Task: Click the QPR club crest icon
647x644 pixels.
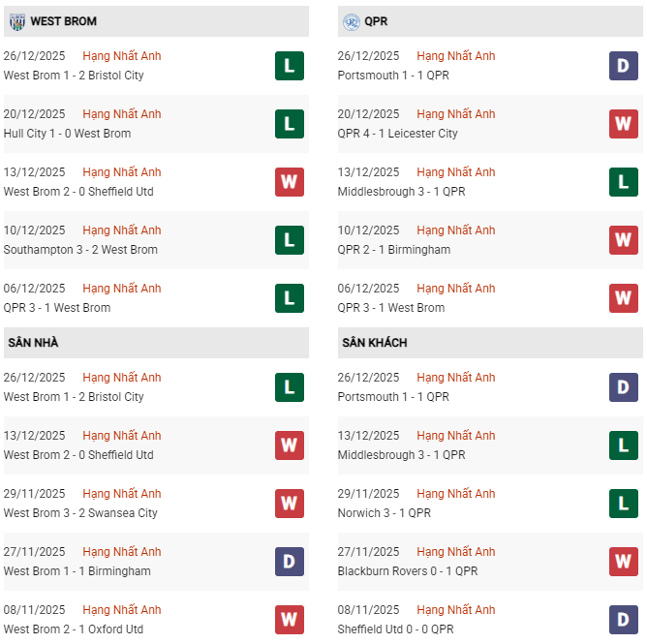Action: click(x=351, y=21)
